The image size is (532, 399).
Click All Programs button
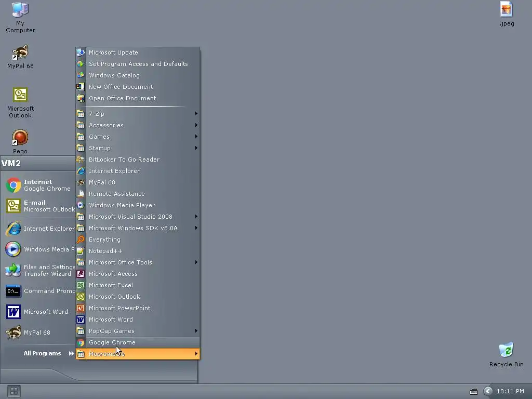(x=48, y=353)
